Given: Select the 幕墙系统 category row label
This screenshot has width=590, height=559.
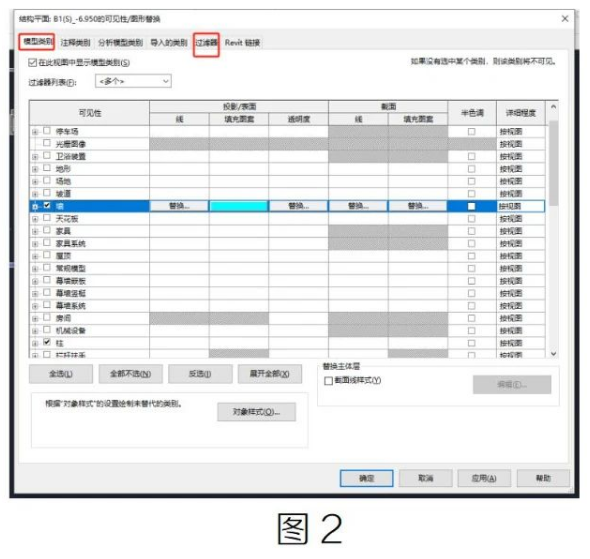Looking at the screenshot, I should 71,306.
